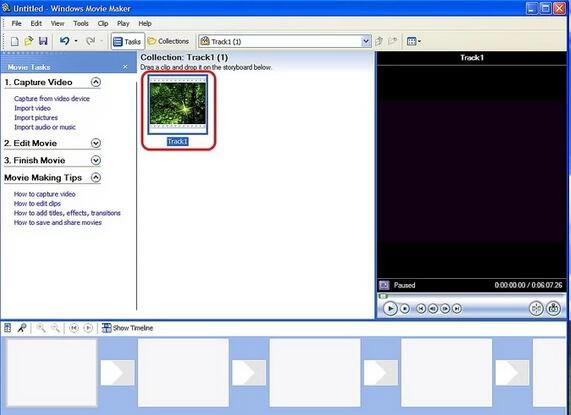This screenshot has height=415, width=571.
Task: Zoom out the timeline magnifier icon
Action: coord(55,328)
